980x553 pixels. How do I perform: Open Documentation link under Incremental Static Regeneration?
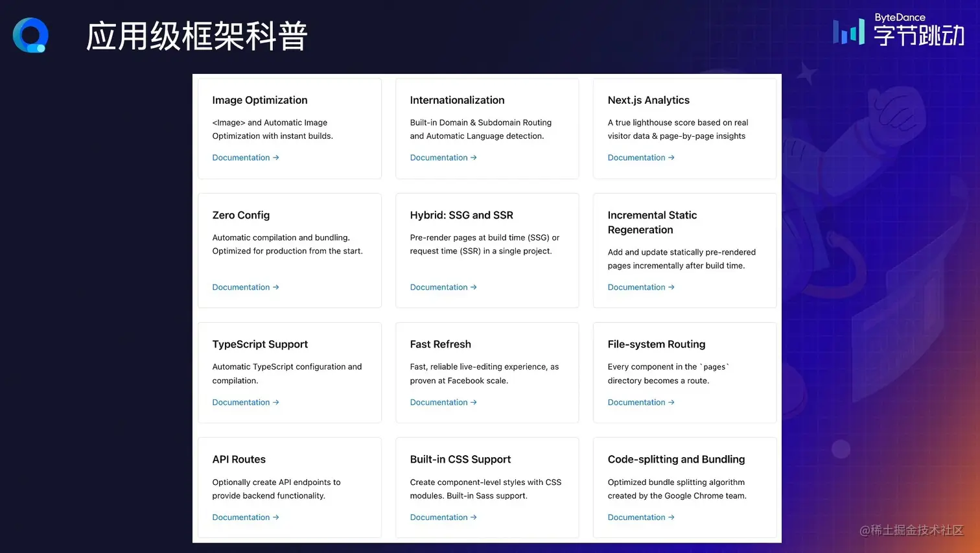tap(641, 287)
